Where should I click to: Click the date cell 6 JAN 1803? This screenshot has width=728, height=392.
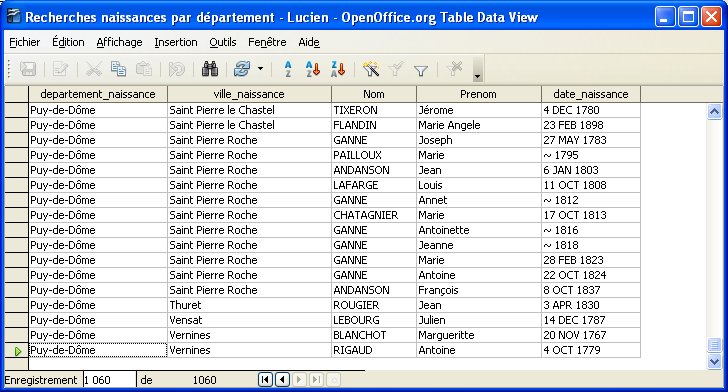tap(591, 170)
